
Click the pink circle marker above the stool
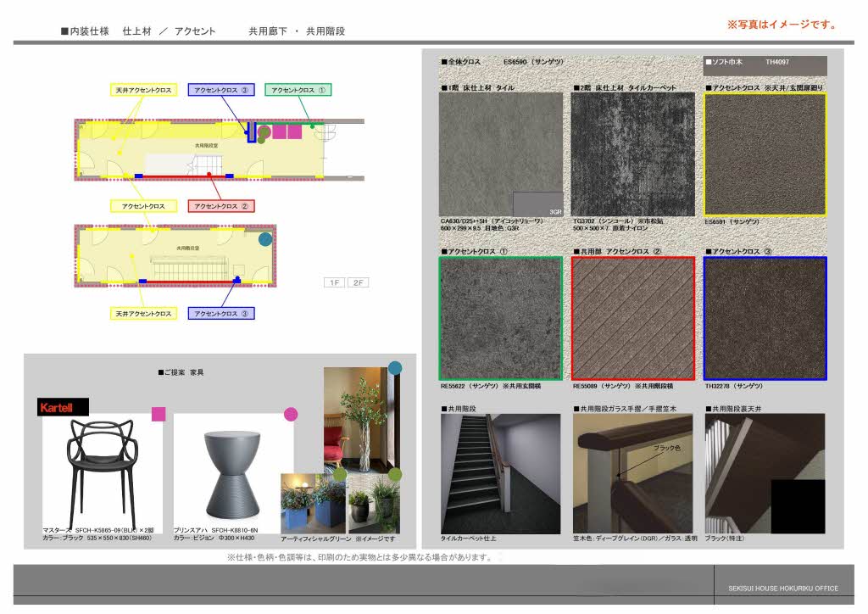tap(291, 414)
